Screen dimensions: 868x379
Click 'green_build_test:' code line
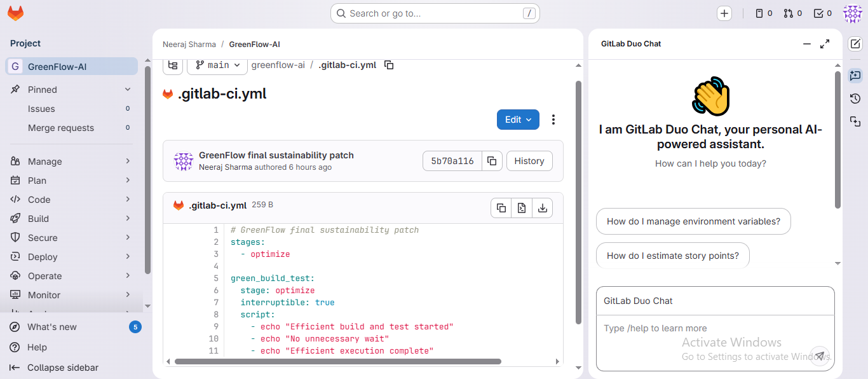(x=273, y=279)
